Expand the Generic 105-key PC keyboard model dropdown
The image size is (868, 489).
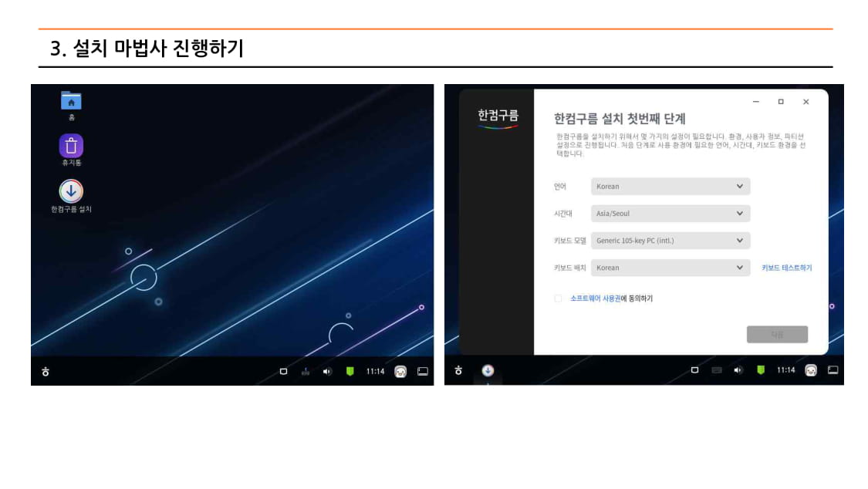(x=670, y=241)
